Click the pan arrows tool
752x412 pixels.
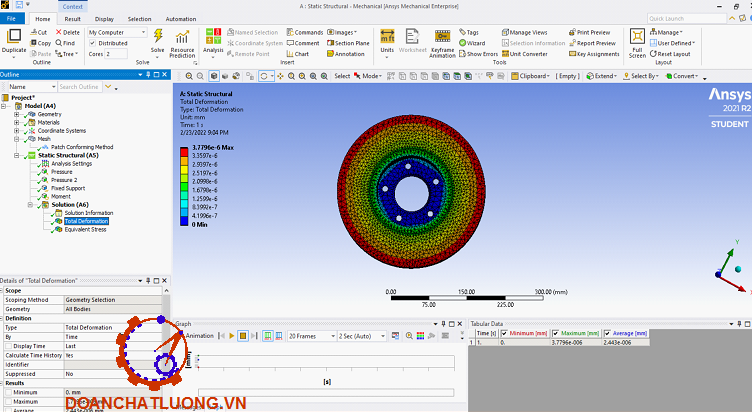click(x=280, y=76)
